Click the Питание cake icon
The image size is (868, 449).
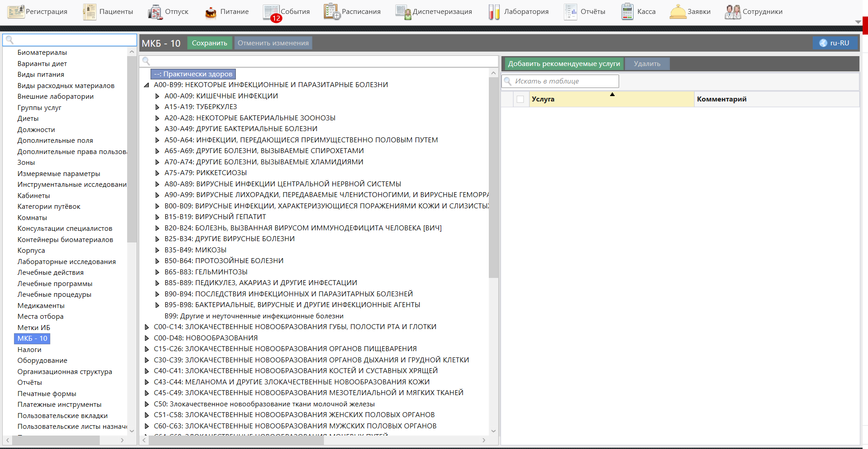210,12
